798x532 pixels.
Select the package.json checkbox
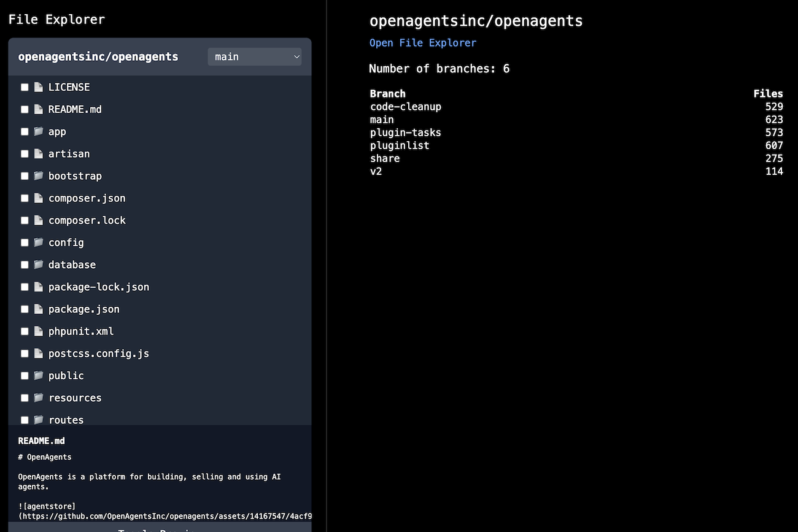tap(25, 309)
